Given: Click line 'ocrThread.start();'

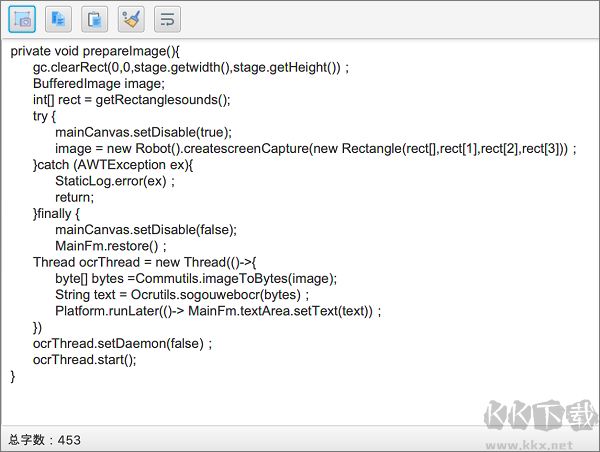Looking at the screenshot, I should tap(85, 360).
